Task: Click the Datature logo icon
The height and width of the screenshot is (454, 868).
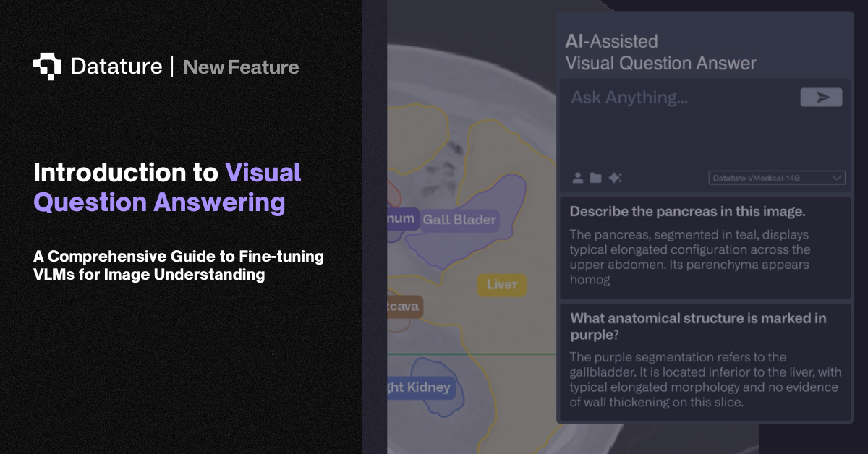Action: 48,67
